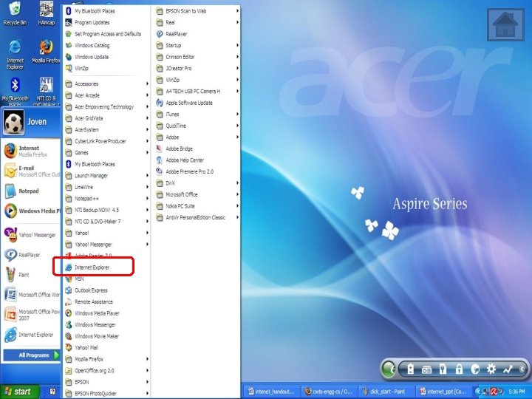Open Windows Catalog
Image resolution: width=532 pixels, height=399 pixels.
tap(106, 46)
